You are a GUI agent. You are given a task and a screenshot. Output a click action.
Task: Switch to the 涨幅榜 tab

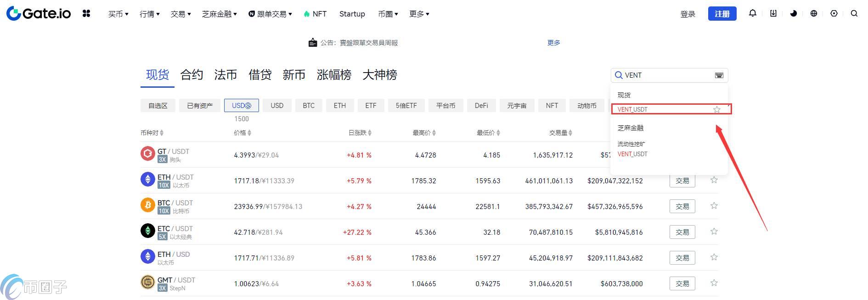click(334, 75)
